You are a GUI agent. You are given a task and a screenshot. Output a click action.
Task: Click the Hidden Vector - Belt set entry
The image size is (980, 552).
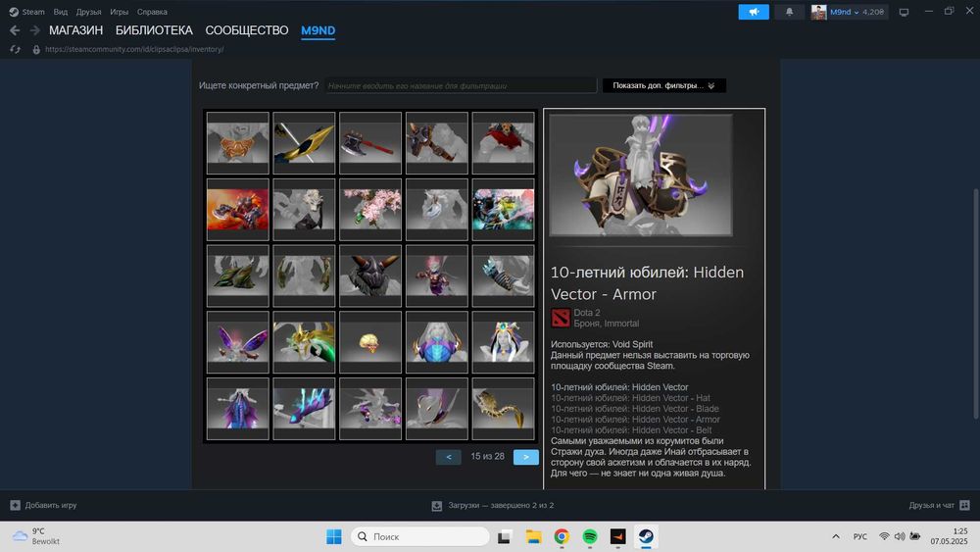coord(631,430)
